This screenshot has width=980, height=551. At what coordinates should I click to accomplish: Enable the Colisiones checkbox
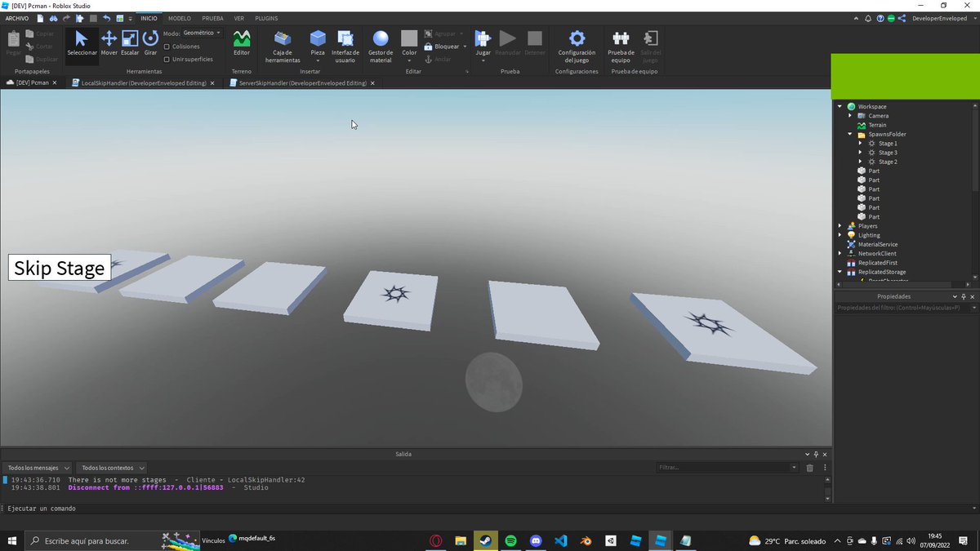tap(167, 47)
